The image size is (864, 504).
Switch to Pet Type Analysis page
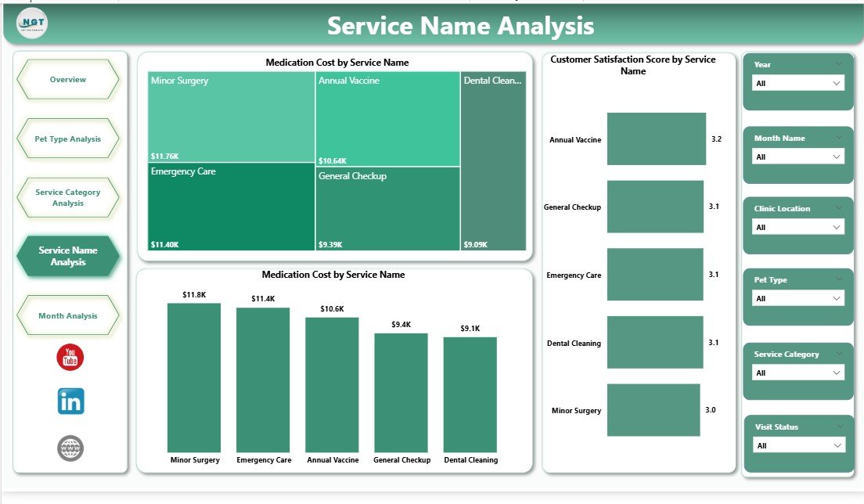(x=68, y=139)
